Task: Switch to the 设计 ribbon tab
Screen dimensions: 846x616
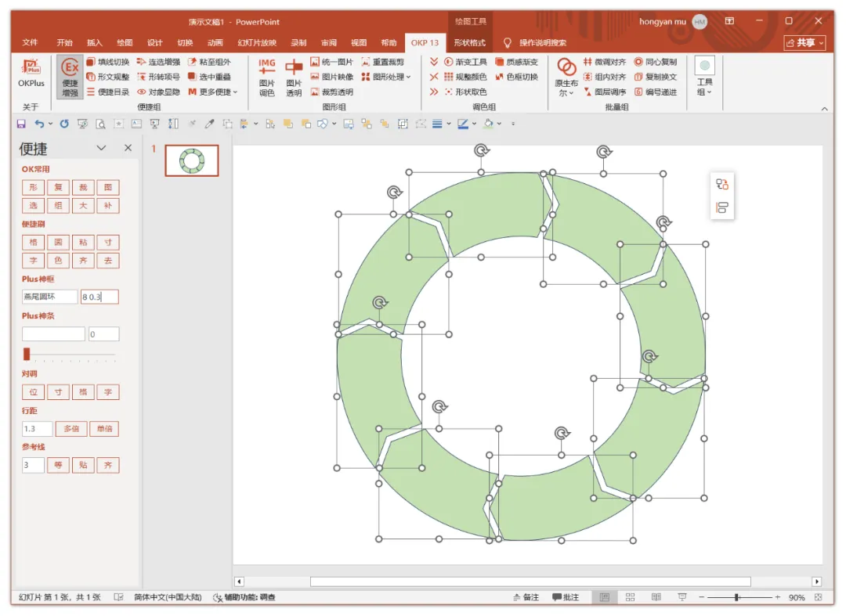Action: tap(155, 42)
